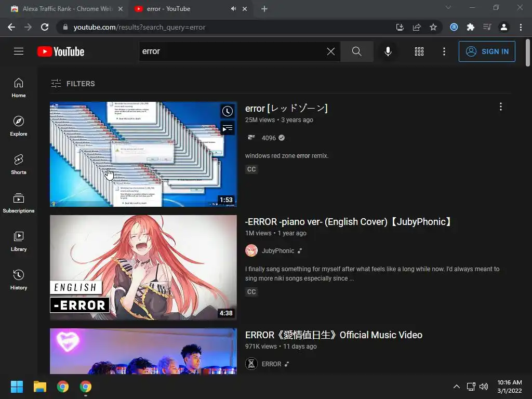
Task: Open media controls in Chrome toolbar
Action: pos(487,27)
